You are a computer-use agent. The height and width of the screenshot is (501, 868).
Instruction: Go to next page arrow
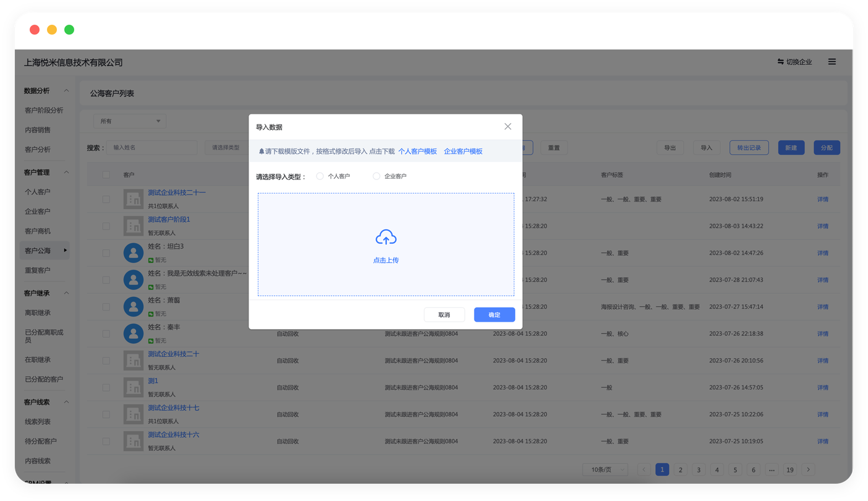[807, 469]
